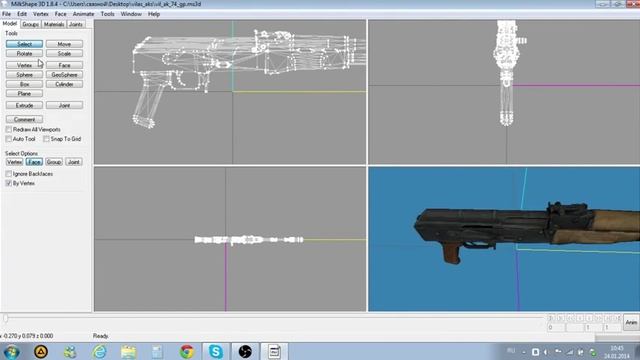This screenshot has height=360, width=640.
Task: Click the Ready status bar text
Action: [x=100, y=336]
